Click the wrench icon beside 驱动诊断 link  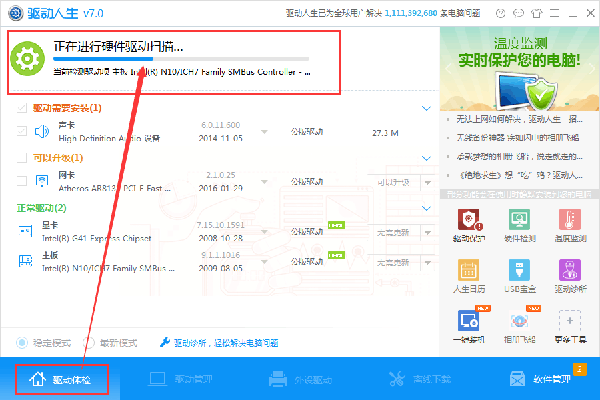tap(165, 342)
